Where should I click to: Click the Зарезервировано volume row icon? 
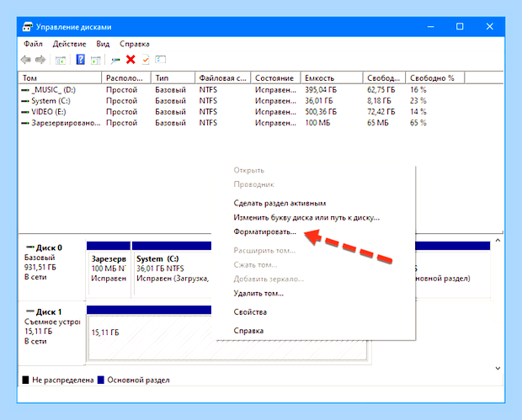tap(25, 123)
